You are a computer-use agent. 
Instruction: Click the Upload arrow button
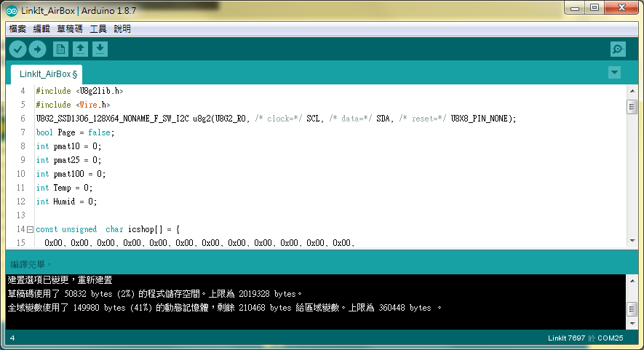click(37, 49)
